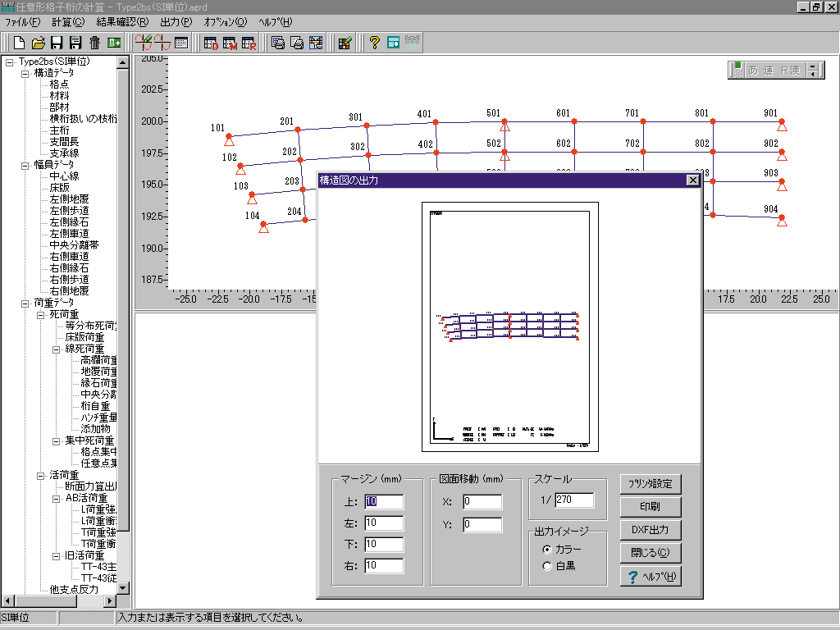
Task: Click the yellow question mark help icon
Action: click(374, 43)
